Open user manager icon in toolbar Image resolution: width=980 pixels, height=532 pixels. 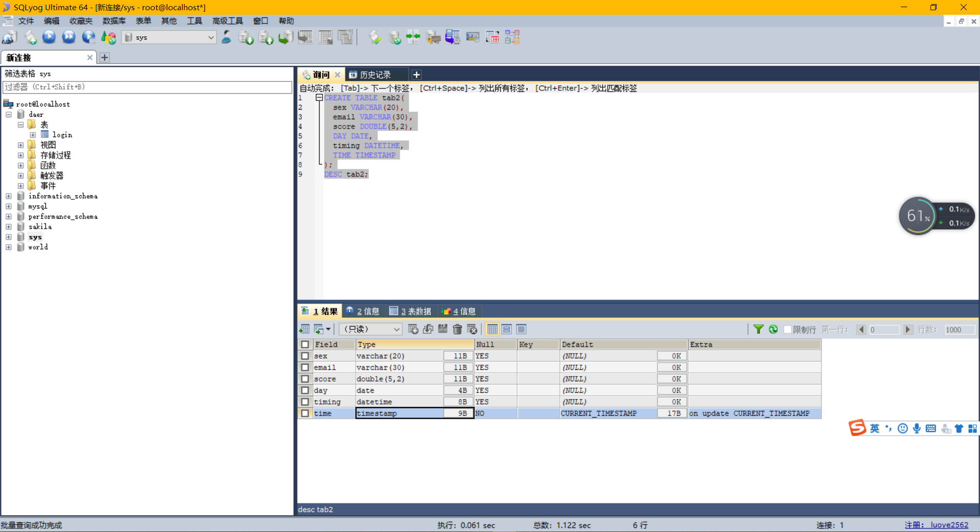coord(226,37)
